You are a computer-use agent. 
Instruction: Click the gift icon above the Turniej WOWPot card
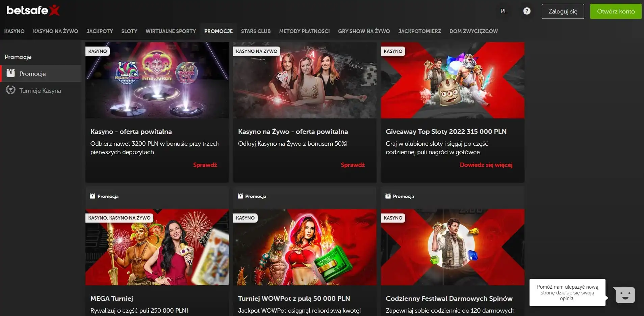point(240,196)
